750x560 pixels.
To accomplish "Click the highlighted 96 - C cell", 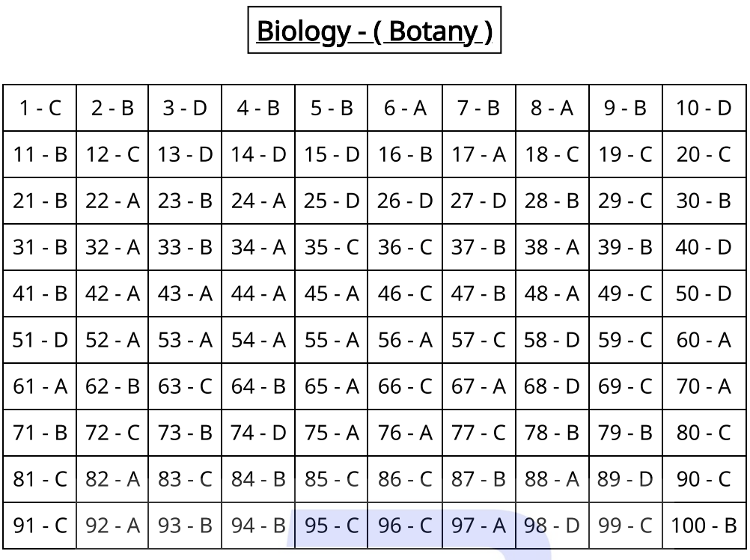I will [x=405, y=526].
